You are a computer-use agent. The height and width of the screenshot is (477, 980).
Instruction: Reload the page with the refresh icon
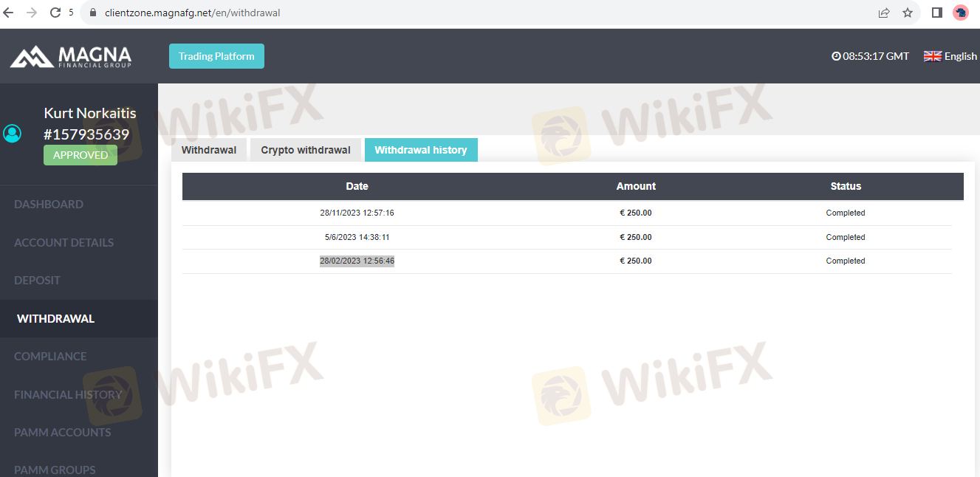(x=55, y=13)
